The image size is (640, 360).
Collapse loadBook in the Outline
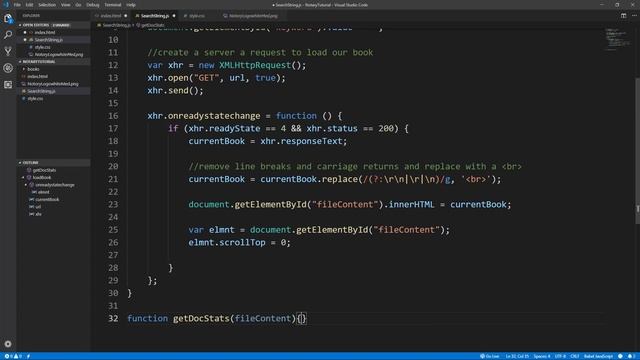[23, 178]
